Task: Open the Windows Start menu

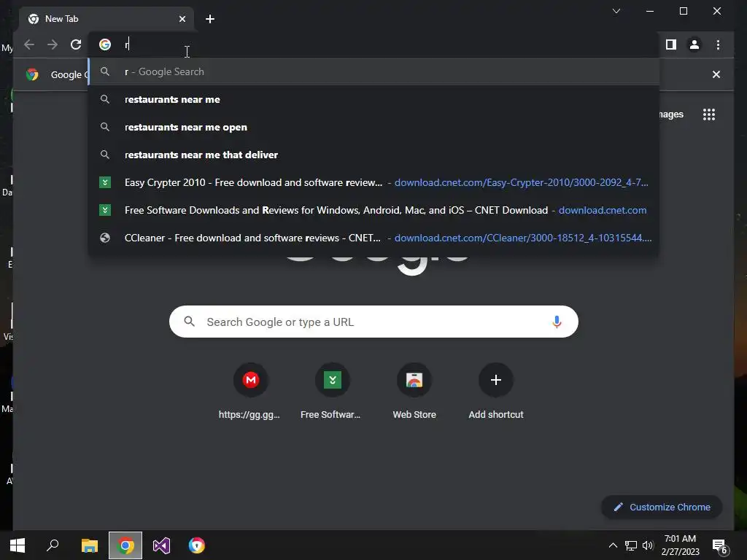Action: coord(18,545)
